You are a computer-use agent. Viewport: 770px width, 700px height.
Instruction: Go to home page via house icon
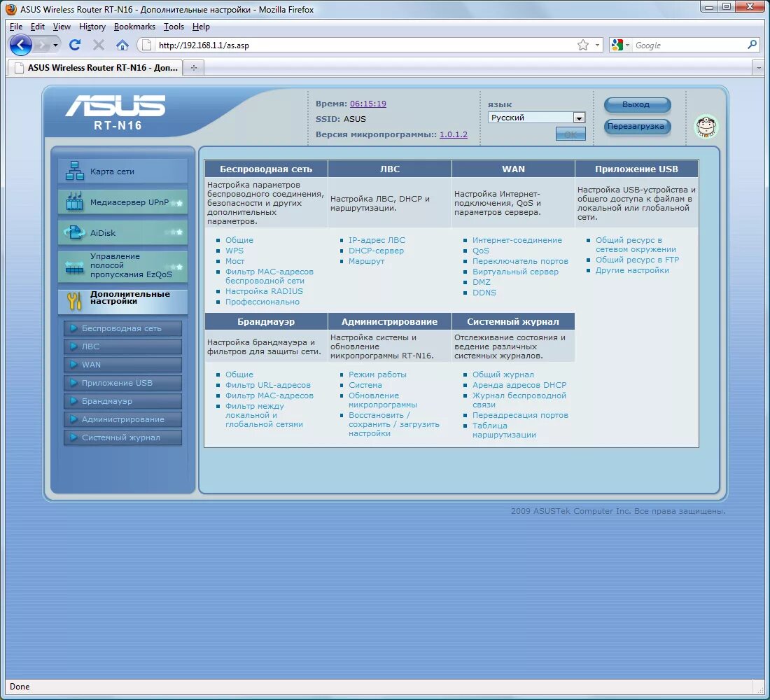point(122,45)
